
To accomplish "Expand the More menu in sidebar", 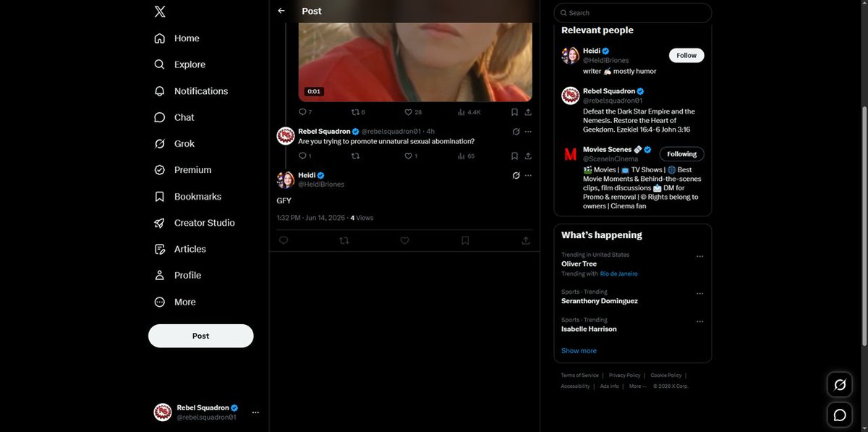I will (175, 302).
